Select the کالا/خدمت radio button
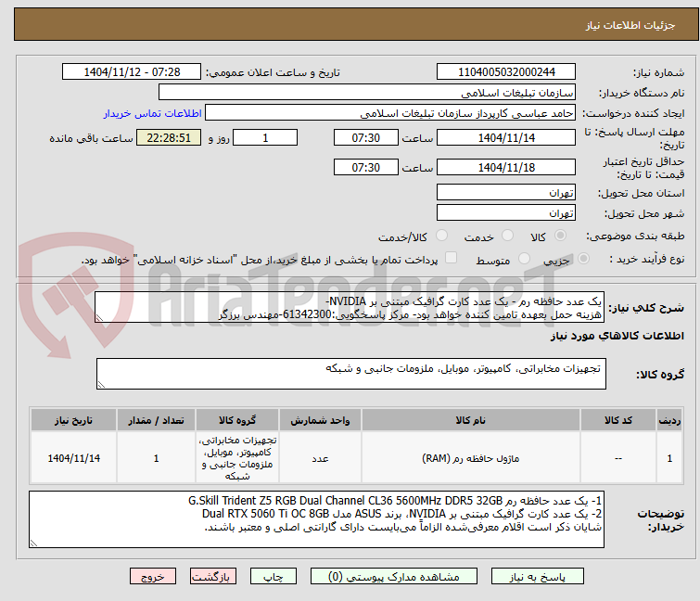700x601 pixels. [x=441, y=236]
